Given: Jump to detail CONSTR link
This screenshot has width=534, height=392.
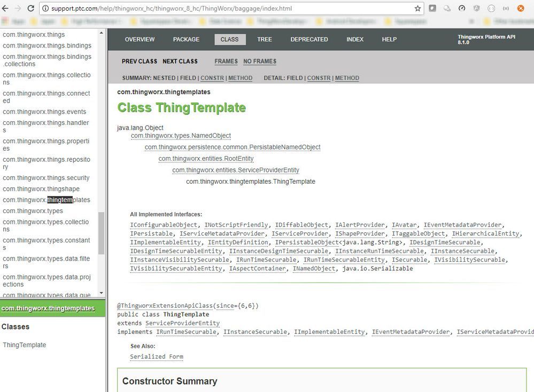Looking at the screenshot, I should coord(319,78).
